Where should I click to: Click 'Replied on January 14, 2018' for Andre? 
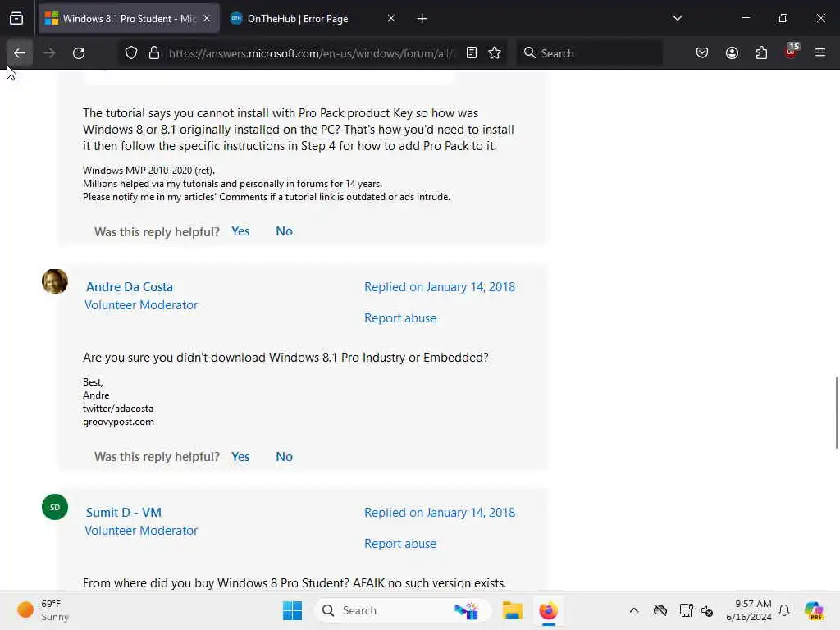pyautogui.click(x=440, y=286)
